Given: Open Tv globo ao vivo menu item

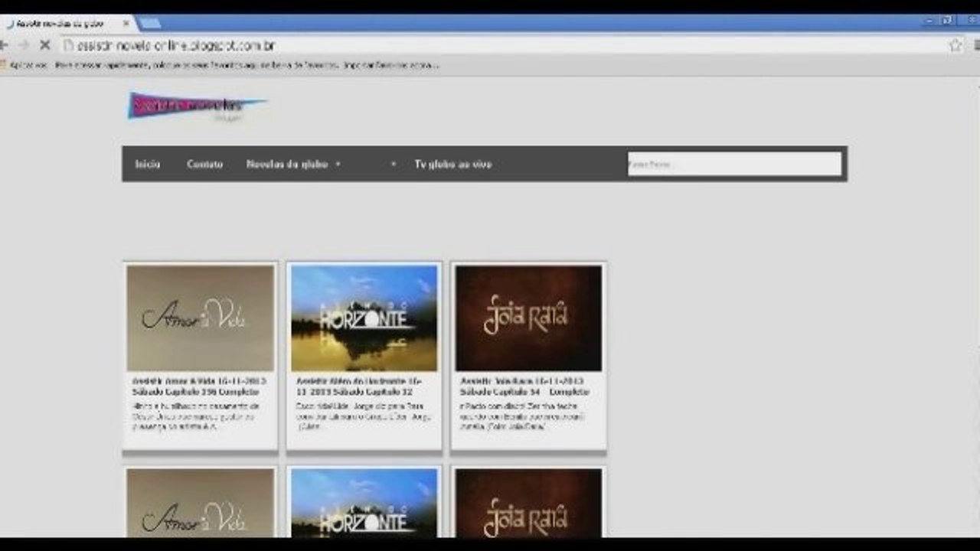Looking at the screenshot, I should (453, 164).
